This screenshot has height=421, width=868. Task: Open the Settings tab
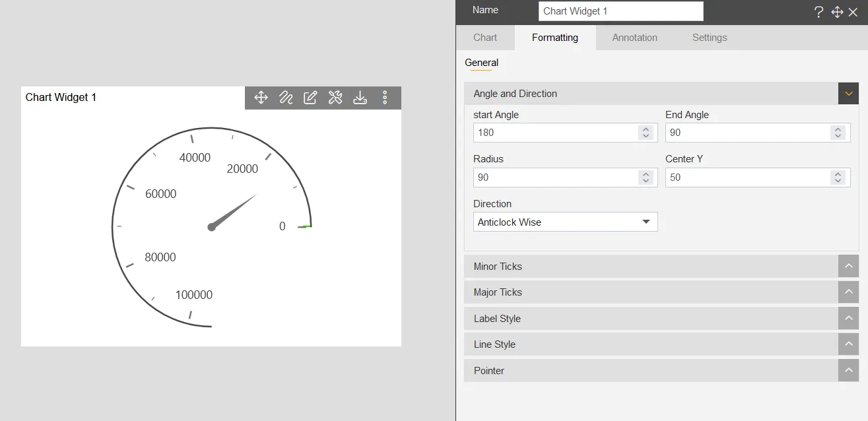click(x=710, y=38)
